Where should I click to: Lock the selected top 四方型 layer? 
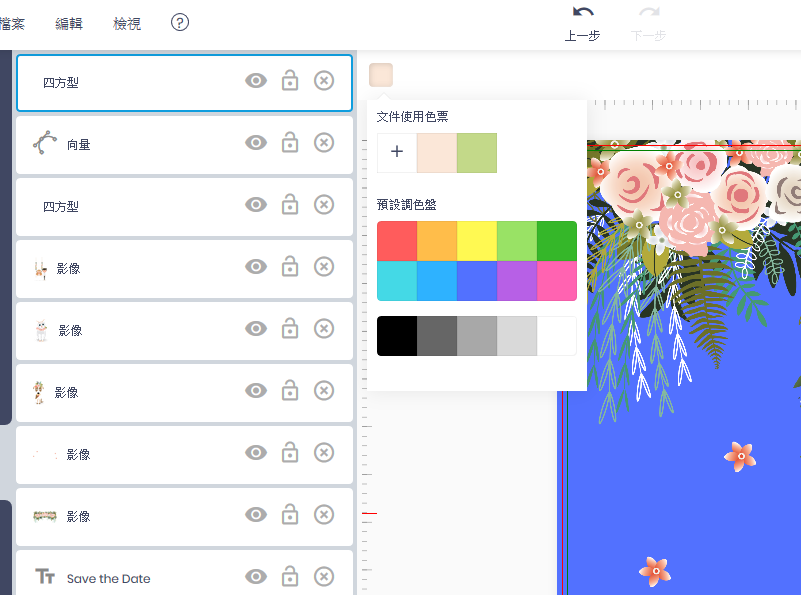[x=290, y=81]
